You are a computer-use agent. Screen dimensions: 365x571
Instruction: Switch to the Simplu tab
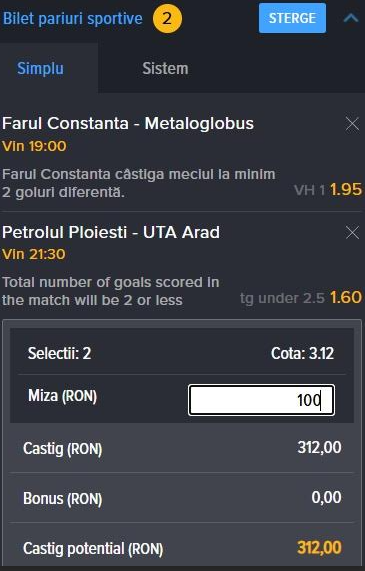coord(40,68)
